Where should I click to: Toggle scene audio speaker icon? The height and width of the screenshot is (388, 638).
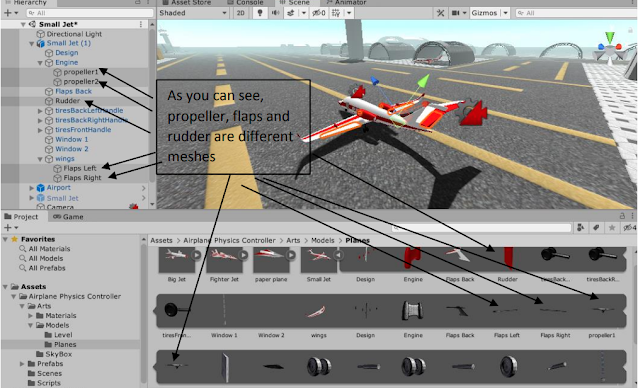[x=275, y=13]
